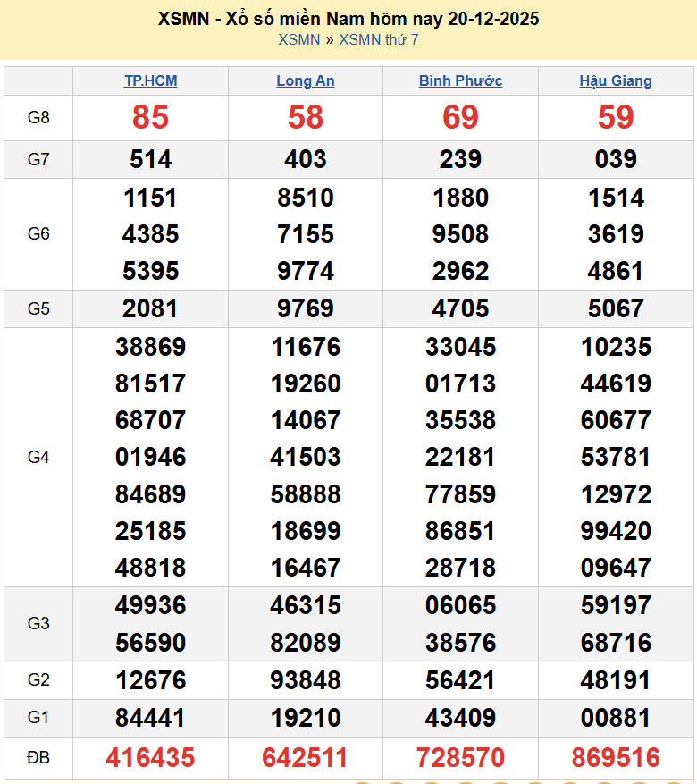Click the Hậu Giang province link

[x=616, y=80]
